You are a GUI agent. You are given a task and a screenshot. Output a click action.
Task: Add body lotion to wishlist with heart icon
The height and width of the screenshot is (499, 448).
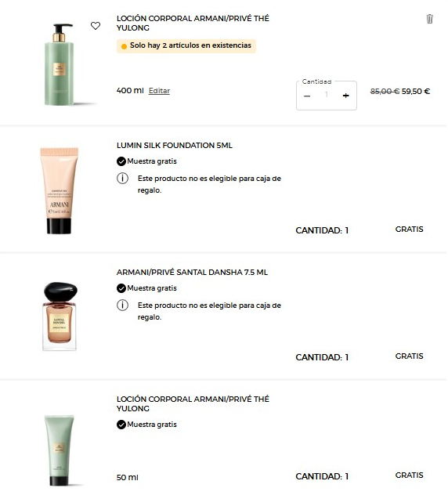[96, 26]
